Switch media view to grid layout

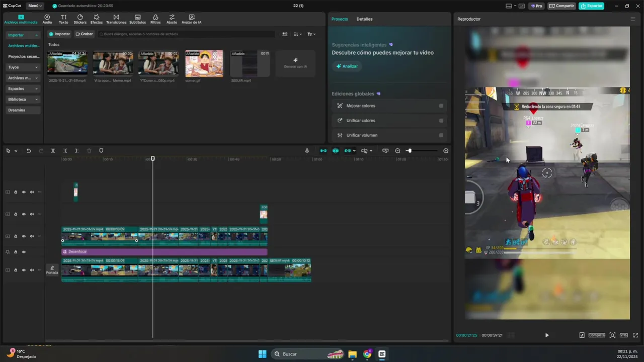(285, 34)
